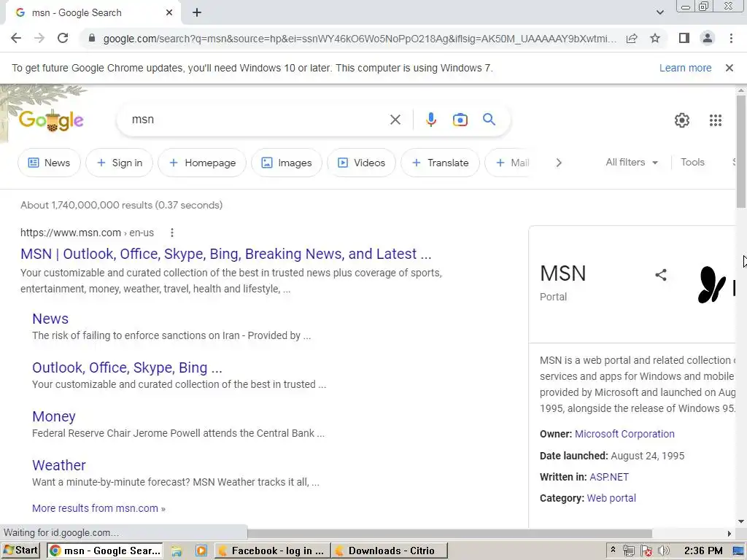747x560 pixels.
Task: Open Chrome side panel
Action: 684,38
